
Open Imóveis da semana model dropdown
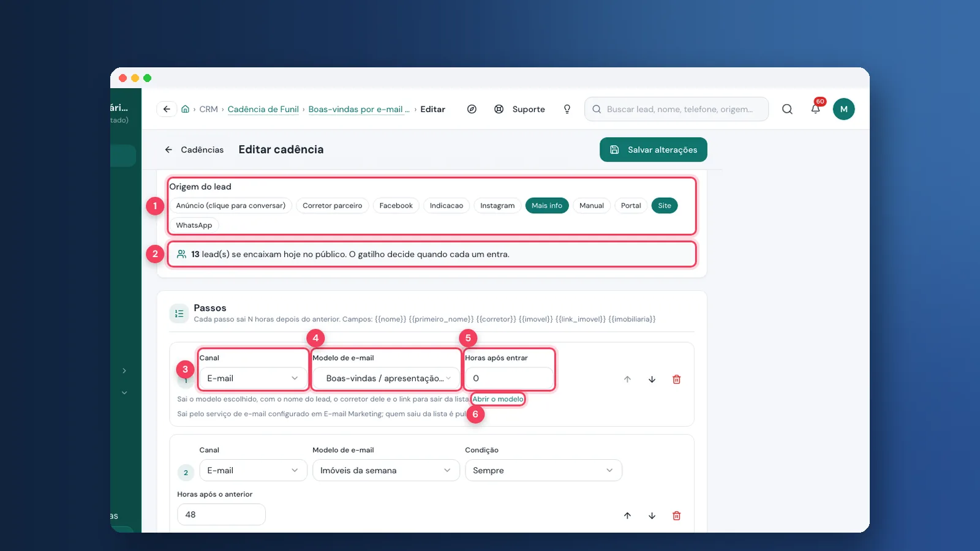point(386,470)
